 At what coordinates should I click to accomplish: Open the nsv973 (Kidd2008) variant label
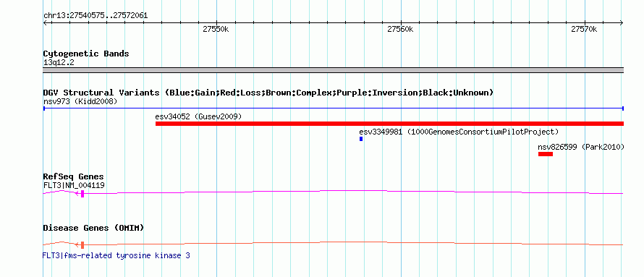tap(80, 101)
